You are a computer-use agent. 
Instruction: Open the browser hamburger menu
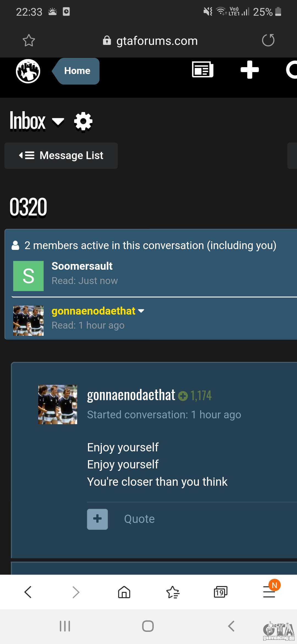[x=269, y=592]
